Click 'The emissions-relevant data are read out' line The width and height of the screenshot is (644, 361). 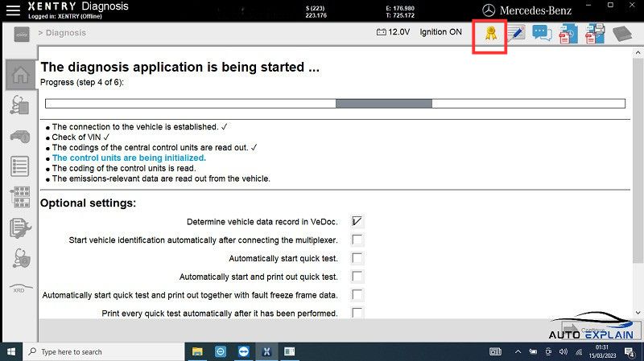point(161,178)
